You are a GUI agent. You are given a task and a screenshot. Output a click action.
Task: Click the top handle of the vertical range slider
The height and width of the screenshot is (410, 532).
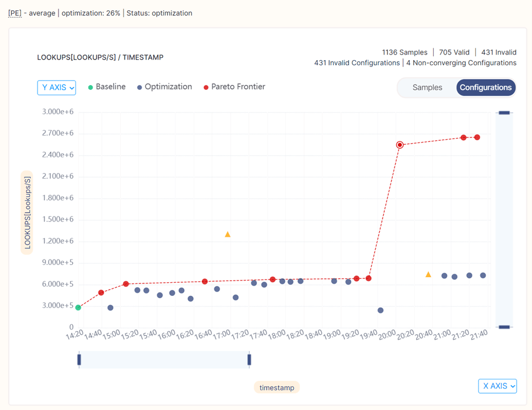click(504, 112)
